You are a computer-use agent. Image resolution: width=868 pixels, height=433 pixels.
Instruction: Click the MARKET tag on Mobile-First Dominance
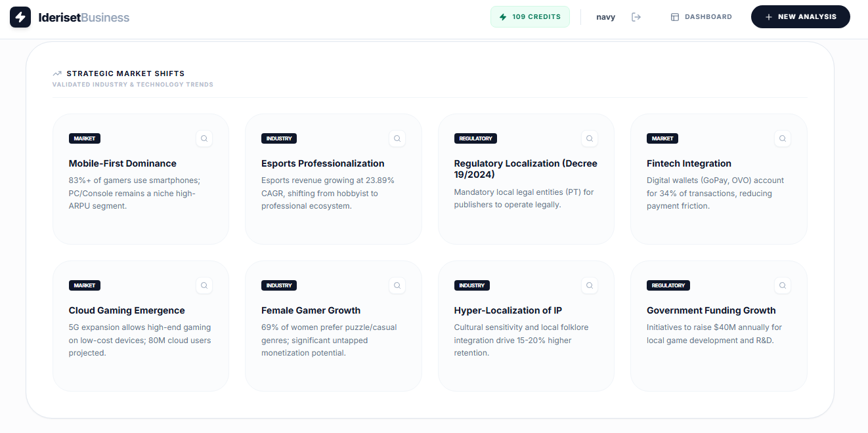[84, 138]
